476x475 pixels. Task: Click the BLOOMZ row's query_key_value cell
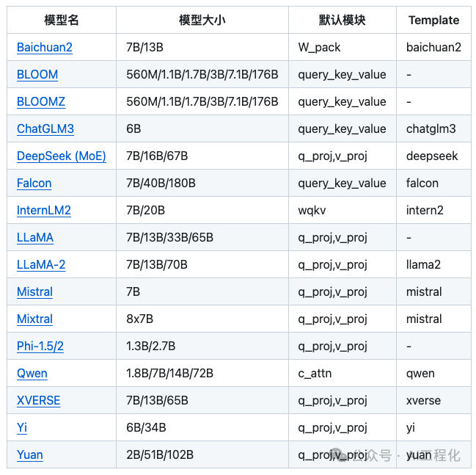coord(342,102)
